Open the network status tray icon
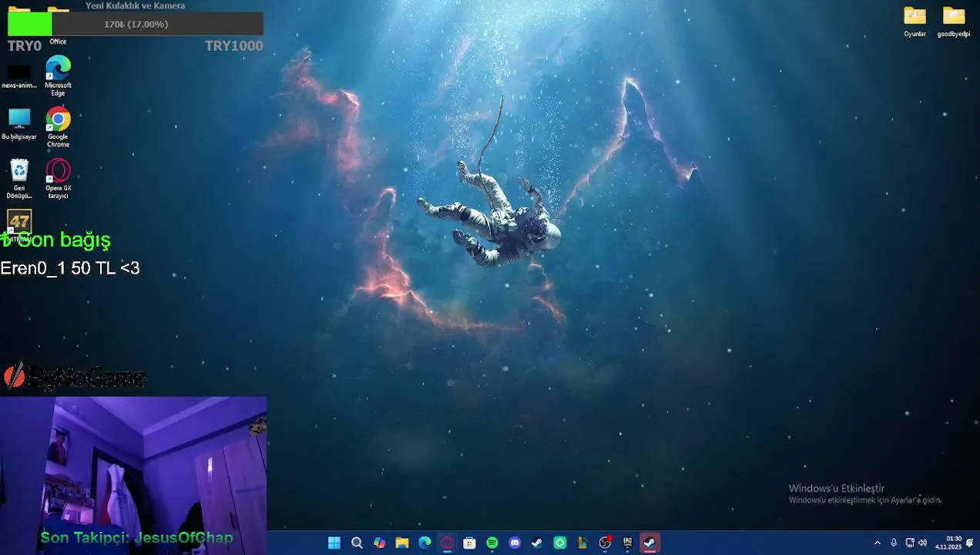 click(x=910, y=543)
